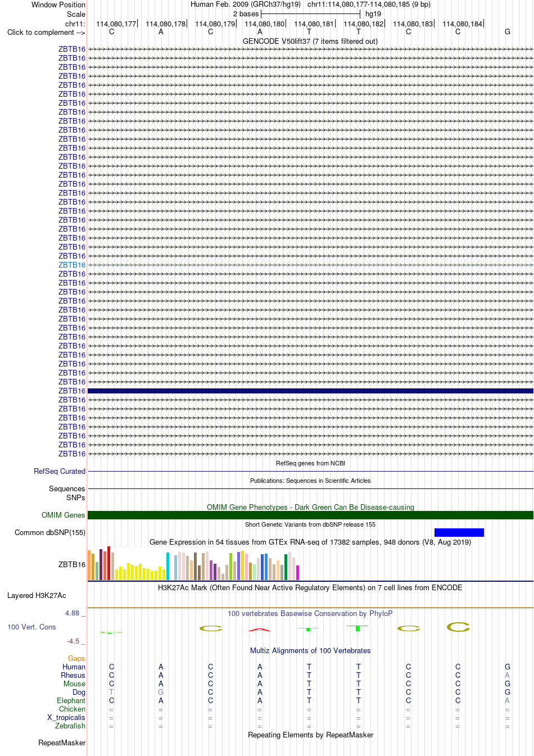
Task: Select the Elephant species row label
Action: click(x=71, y=700)
